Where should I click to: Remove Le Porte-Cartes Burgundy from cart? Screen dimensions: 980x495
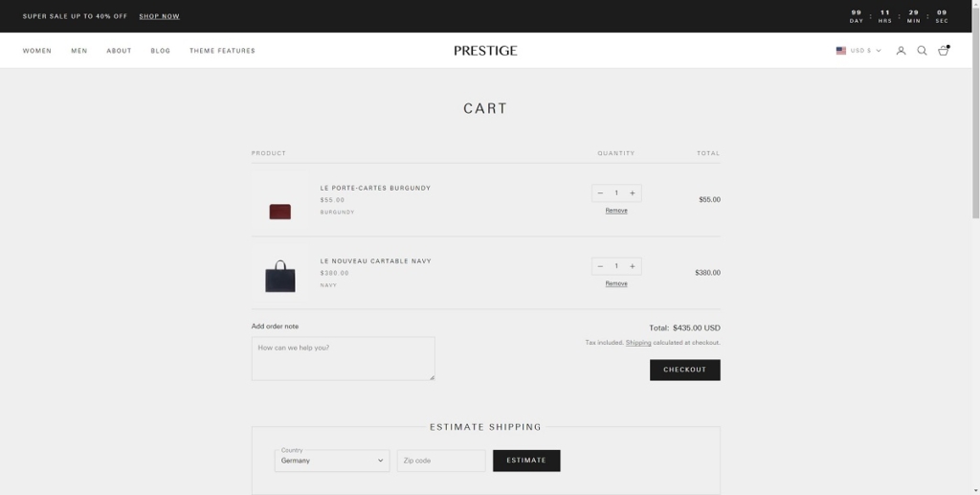pyautogui.click(x=616, y=211)
